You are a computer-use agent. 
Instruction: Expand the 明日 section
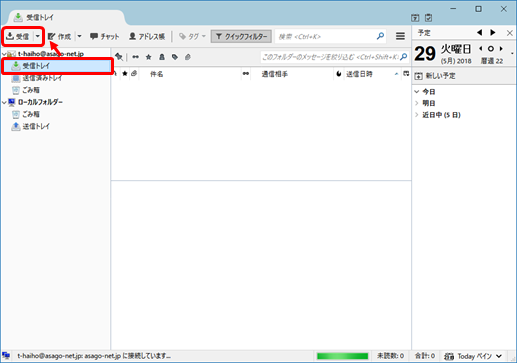click(x=417, y=103)
